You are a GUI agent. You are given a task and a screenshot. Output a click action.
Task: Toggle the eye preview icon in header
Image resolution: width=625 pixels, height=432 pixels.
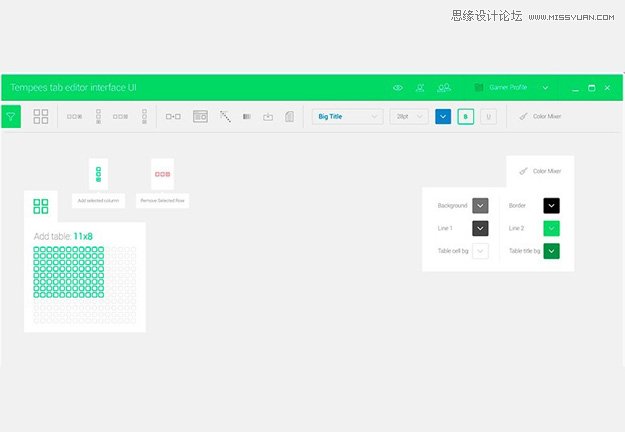click(398, 88)
